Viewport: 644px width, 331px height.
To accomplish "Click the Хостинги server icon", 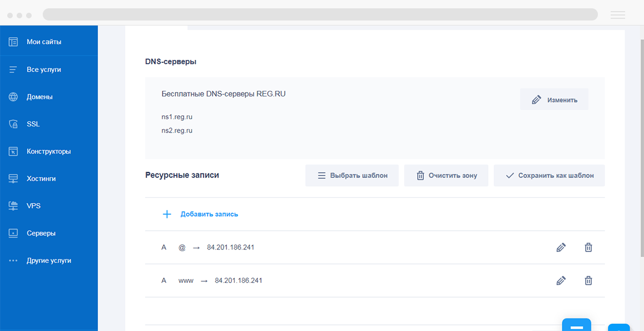I will coord(13,179).
